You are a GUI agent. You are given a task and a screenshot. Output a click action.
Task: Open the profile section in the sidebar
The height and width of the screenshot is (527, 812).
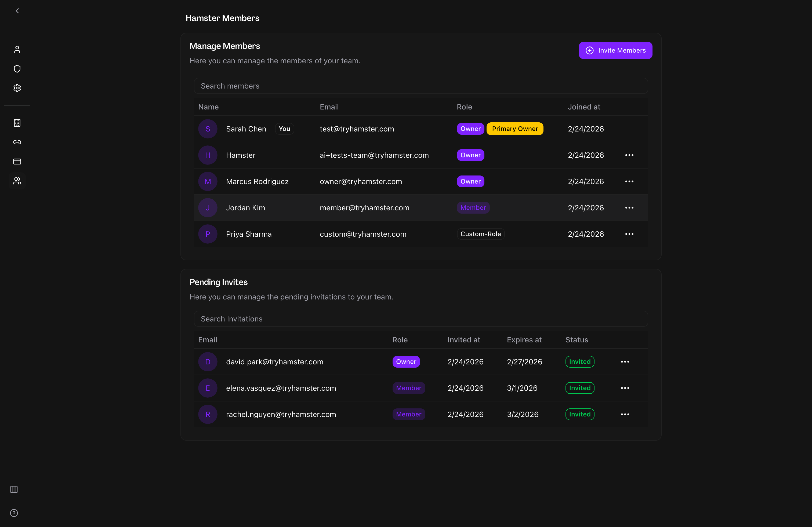point(17,49)
